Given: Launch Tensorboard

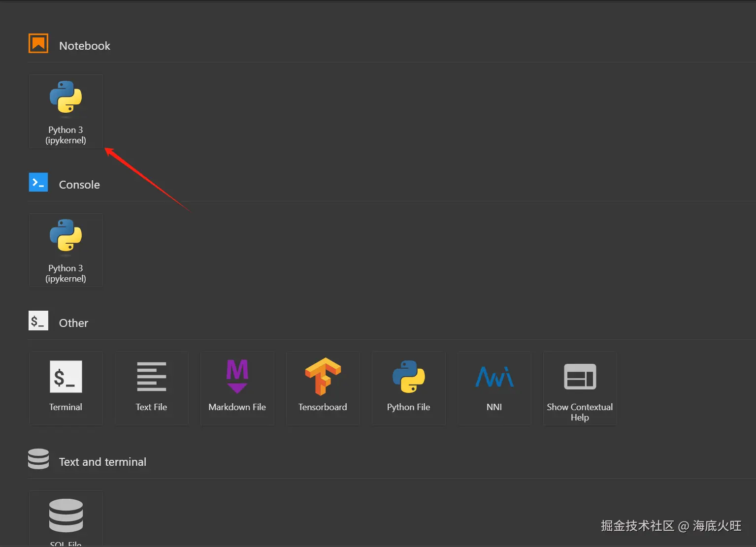Looking at the screenshot, I should [x=323, y=388].
